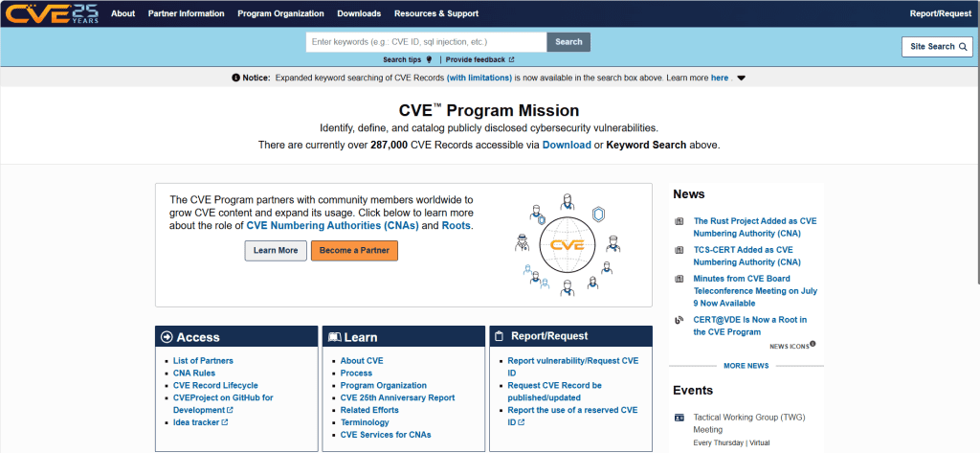980x453 pixels.
Task: Click the Site Search button
Action: click(x=938, y=46)
